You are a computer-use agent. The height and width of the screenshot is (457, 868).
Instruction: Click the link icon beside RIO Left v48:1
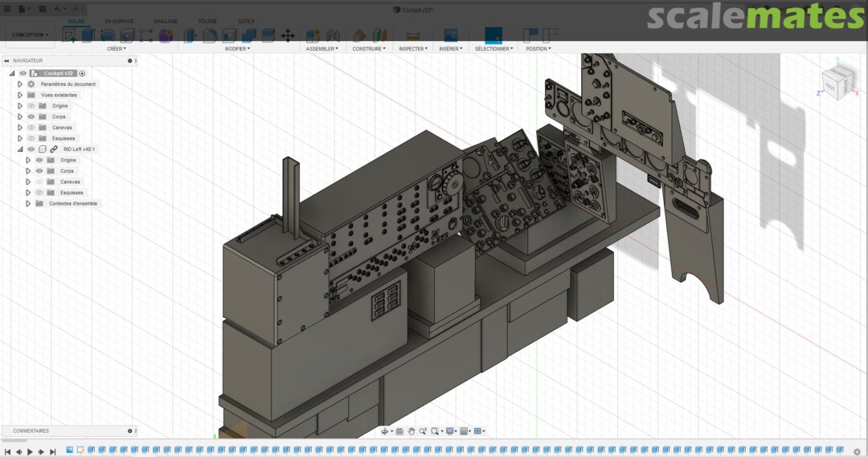click(54, 149)
